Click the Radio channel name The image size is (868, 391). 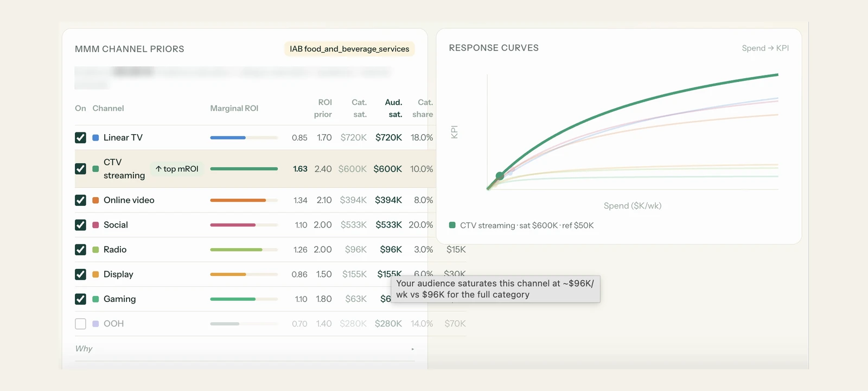click(115, 250)
